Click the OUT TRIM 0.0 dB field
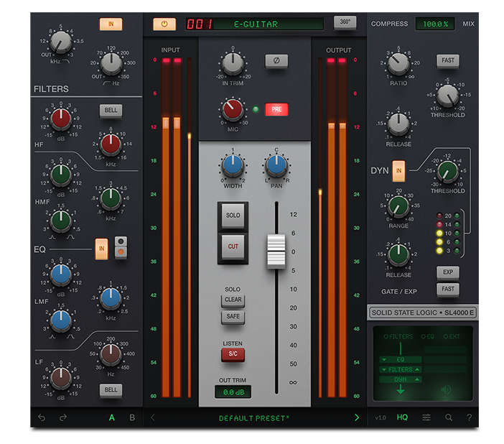The image size is (504, 444). pos(233,392)
